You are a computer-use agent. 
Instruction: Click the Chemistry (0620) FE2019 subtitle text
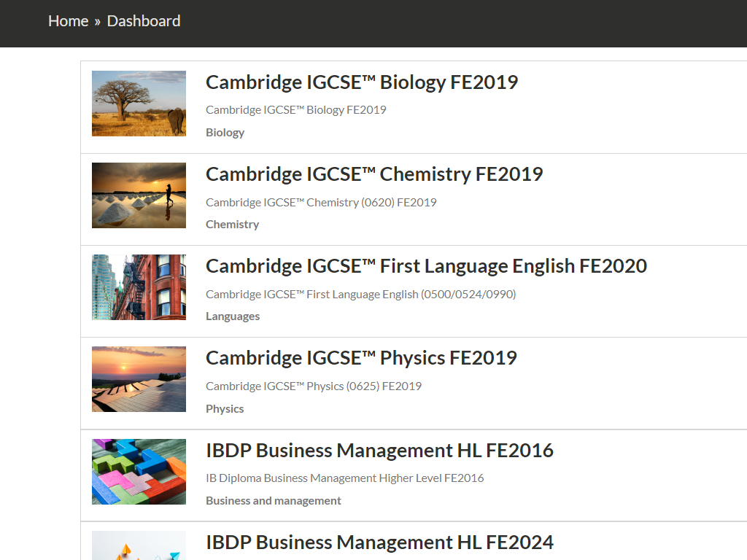(321, 202)
